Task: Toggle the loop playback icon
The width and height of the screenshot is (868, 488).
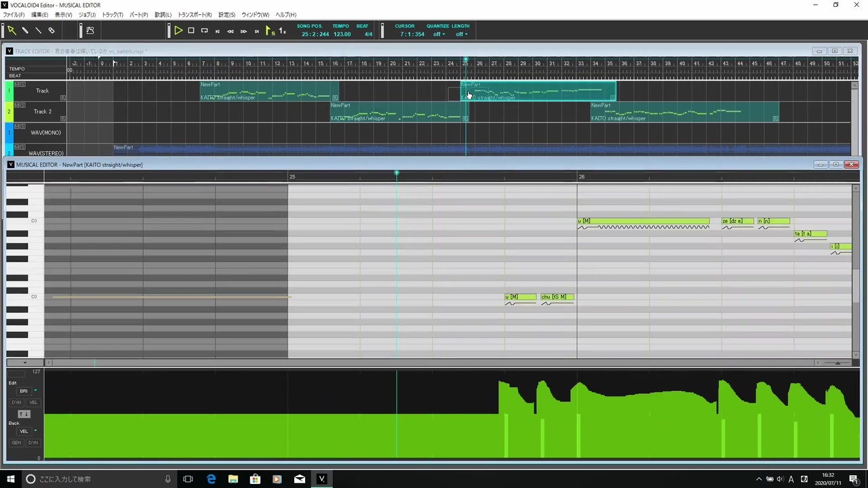Action: (204, 30)
